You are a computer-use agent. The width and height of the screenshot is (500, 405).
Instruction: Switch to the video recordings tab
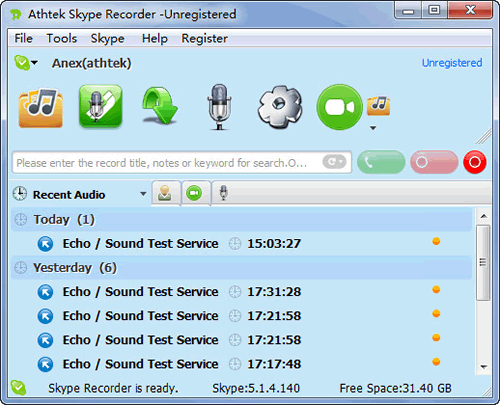pos(195,193)
